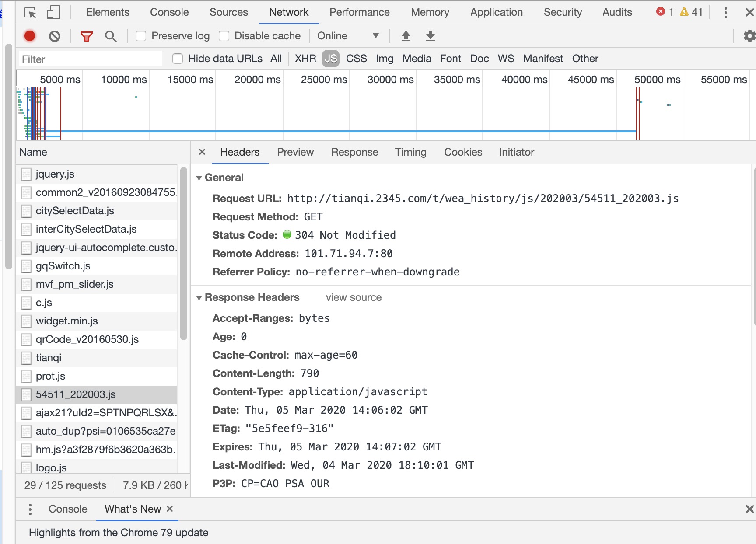Viewport: 756px width, 544px height.
Task: Click the 50000 ms timeline marker
Action: (657, 80)
